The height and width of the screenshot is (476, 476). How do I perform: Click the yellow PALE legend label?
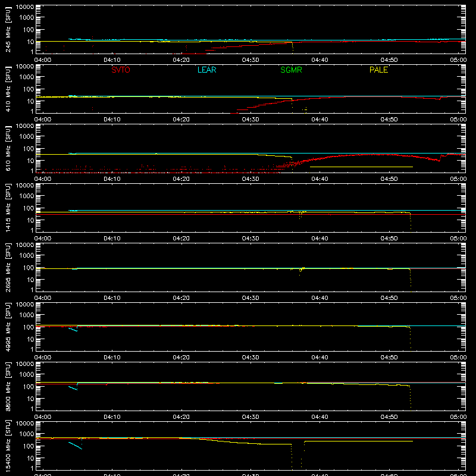[378, 70]
